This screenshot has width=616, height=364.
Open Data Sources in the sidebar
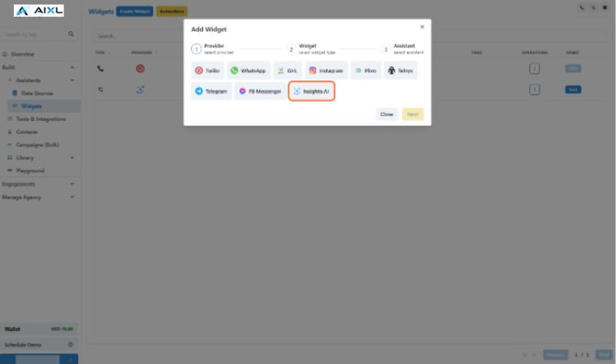(37, 93)
